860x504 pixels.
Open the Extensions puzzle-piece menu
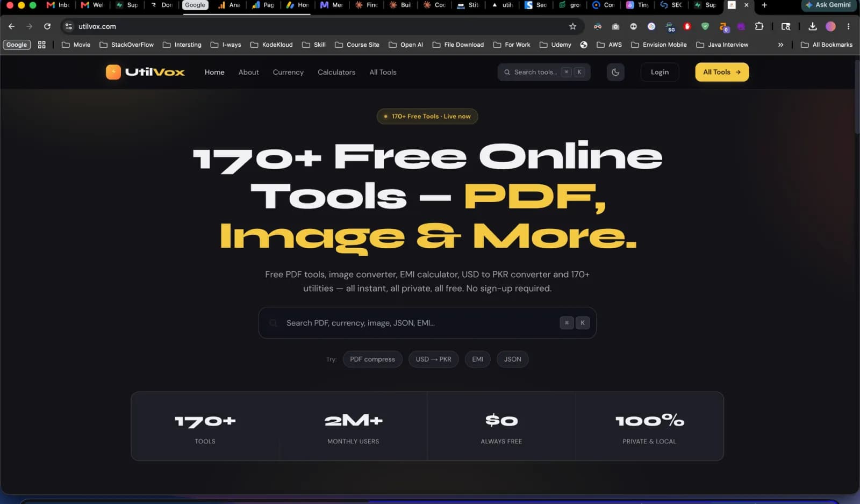[759, 26]
